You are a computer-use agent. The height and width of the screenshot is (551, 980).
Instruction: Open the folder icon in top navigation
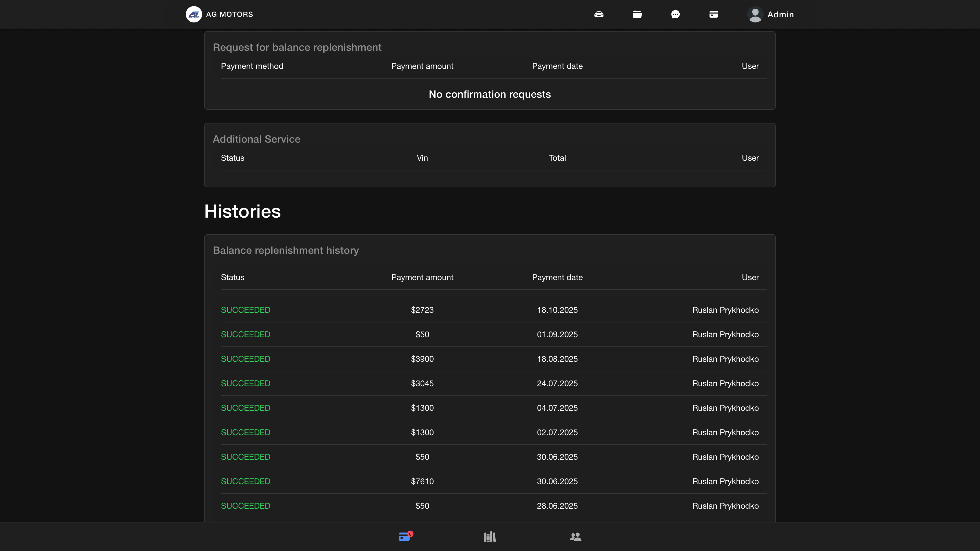point(637,15)
